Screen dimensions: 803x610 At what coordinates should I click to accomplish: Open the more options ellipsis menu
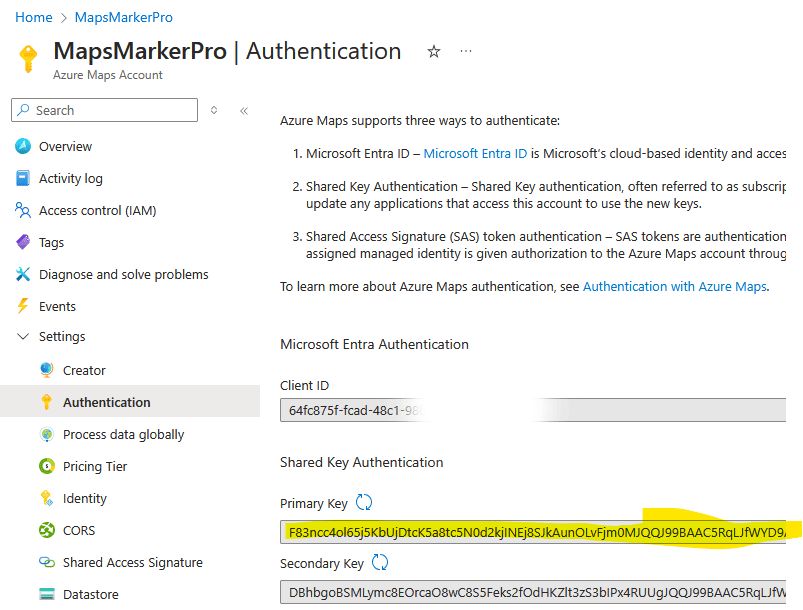pyautogui.click(x=465, y=51)
